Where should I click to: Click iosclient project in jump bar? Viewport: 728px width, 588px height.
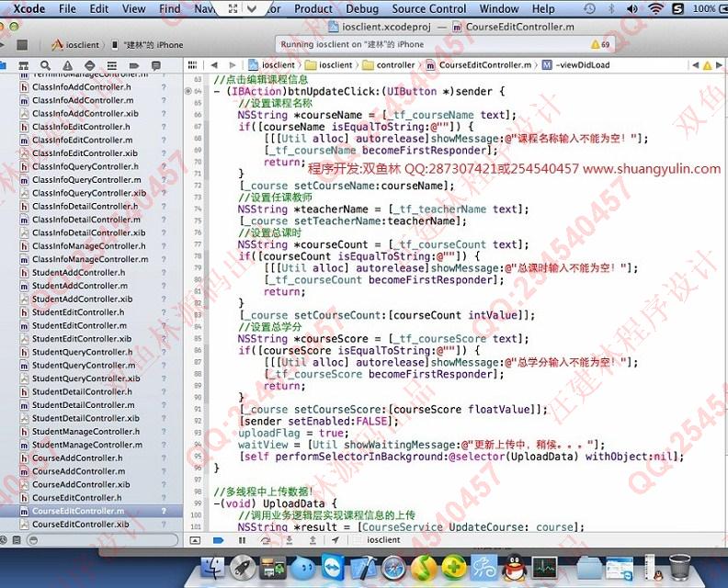click(x=272, y=65)
